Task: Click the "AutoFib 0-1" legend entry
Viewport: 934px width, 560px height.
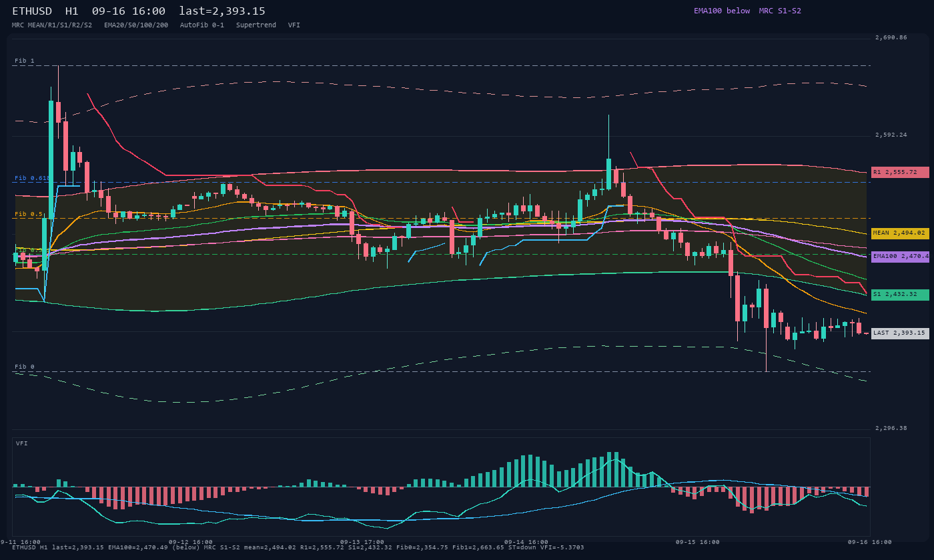Action: [x=202, y=25]
